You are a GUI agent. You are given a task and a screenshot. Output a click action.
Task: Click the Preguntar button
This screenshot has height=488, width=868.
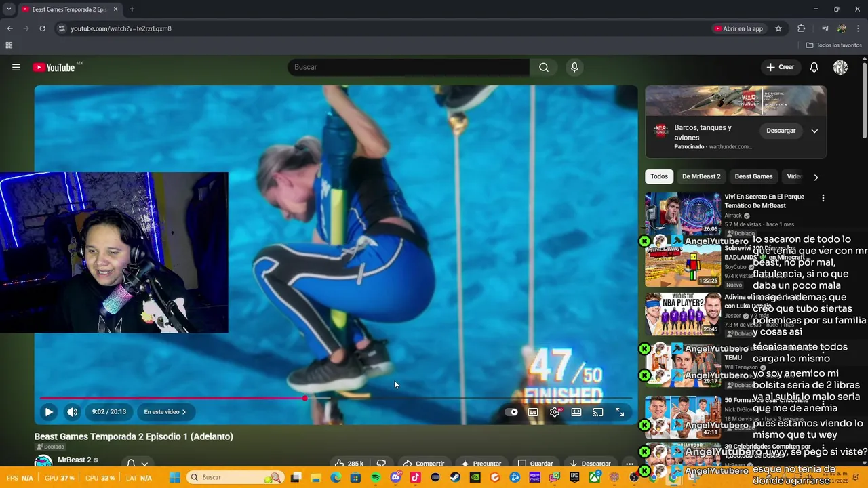(x=481, y=464)
